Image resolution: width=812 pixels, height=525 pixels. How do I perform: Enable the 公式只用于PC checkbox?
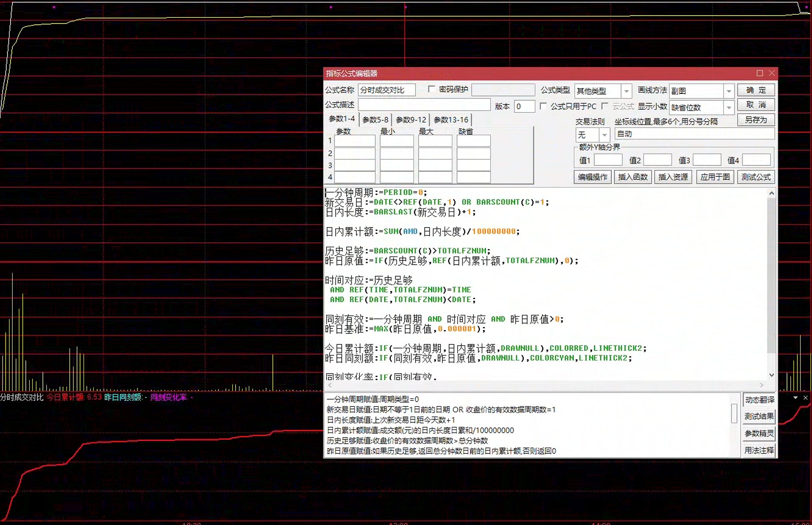(x=543, y=106)
